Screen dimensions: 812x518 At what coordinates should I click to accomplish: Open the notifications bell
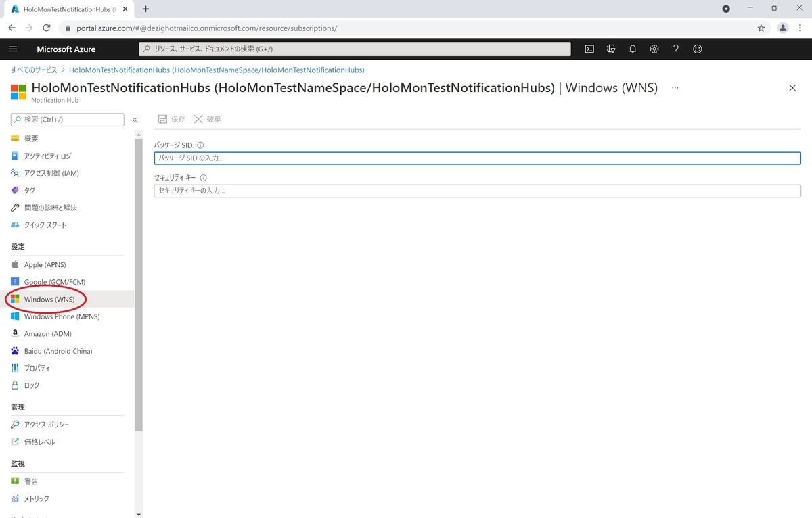point(633,49)
